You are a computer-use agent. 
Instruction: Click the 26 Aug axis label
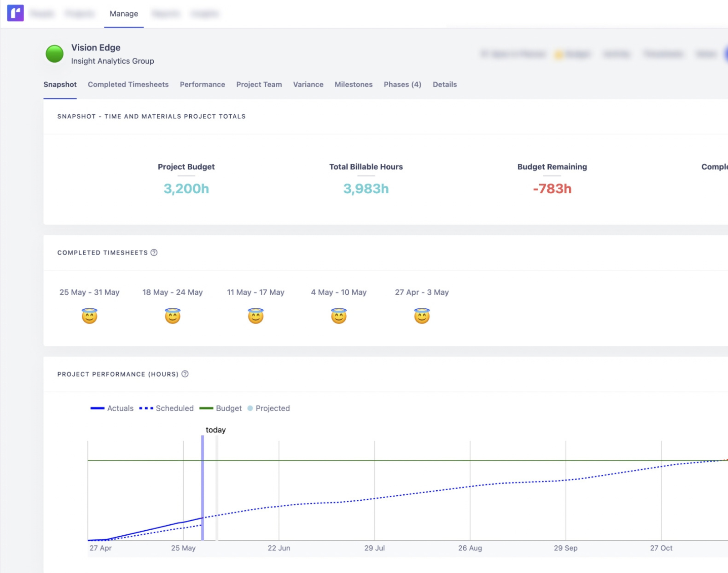point(470,548)
